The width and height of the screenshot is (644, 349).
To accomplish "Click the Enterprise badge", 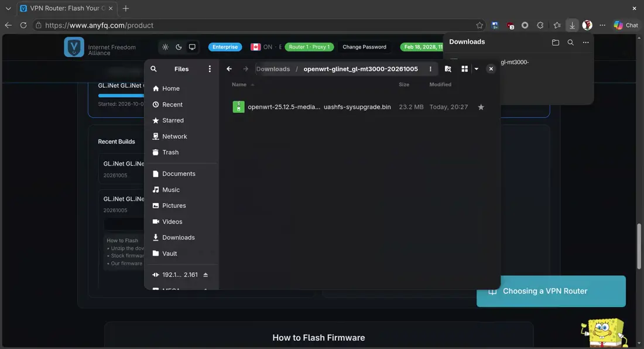I will (x=225, y=47).
